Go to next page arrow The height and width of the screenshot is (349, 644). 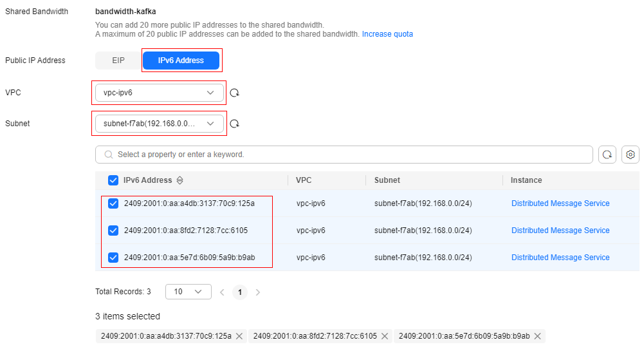point(258,292)
